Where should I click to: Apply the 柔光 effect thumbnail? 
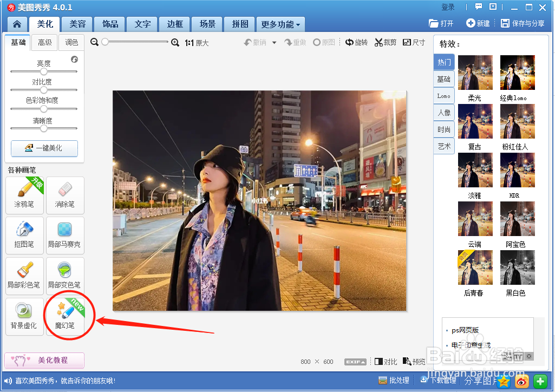[475, 73]
